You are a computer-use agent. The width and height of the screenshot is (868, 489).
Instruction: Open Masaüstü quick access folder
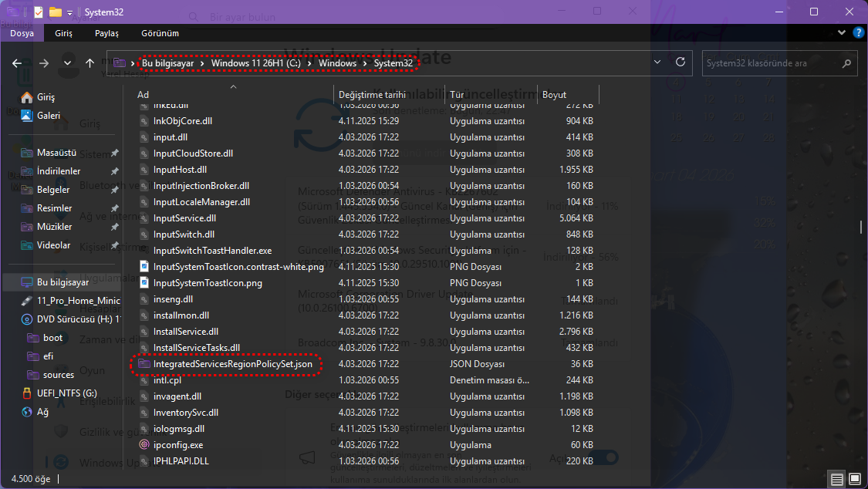[x=56, y=153]
